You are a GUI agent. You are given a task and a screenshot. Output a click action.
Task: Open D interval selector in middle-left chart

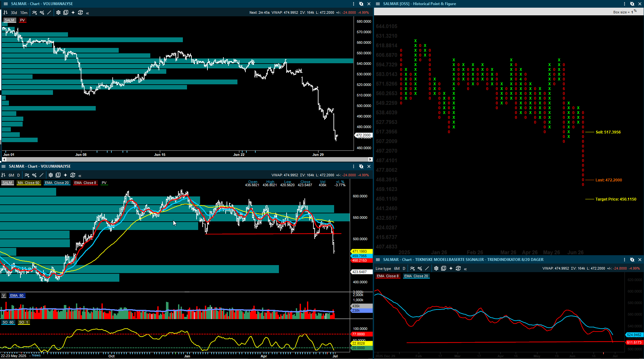pyautogui.click(x=19, y=175)
